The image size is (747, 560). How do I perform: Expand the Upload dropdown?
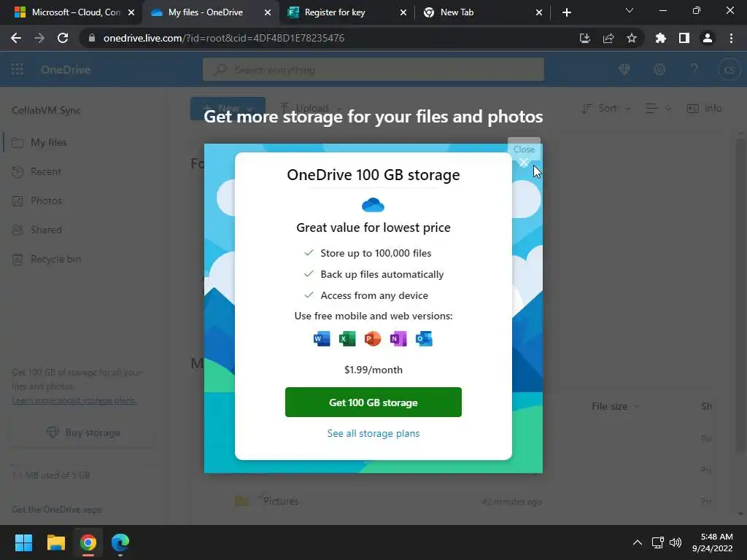(x=310, y=109)
